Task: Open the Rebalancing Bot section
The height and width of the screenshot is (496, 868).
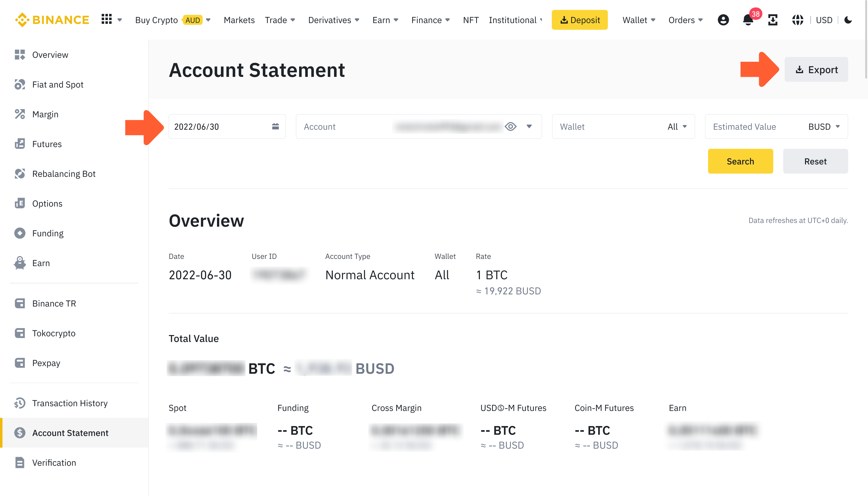Action: coord(64,174)
